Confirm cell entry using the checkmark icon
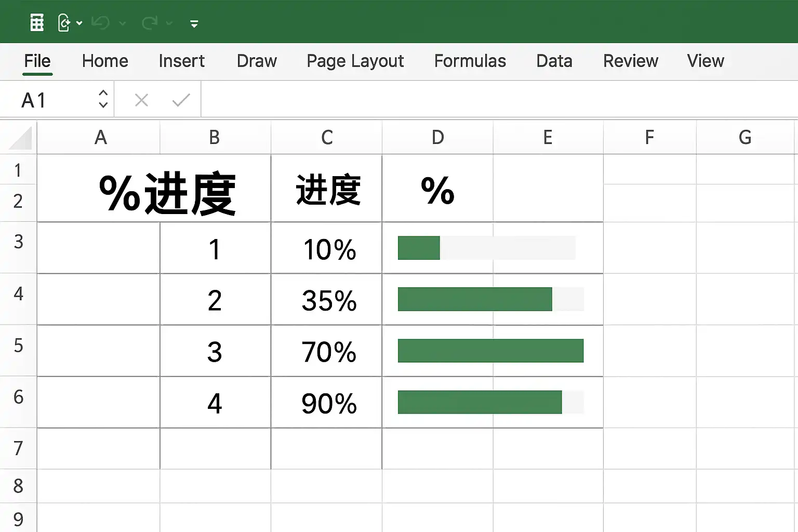798x532 pixels. click(180, 99)
